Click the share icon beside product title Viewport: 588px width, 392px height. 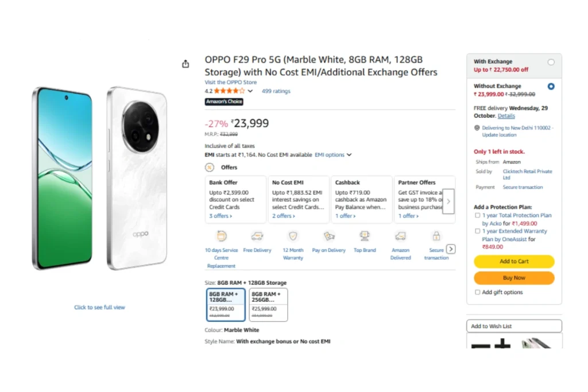(185, 64)
